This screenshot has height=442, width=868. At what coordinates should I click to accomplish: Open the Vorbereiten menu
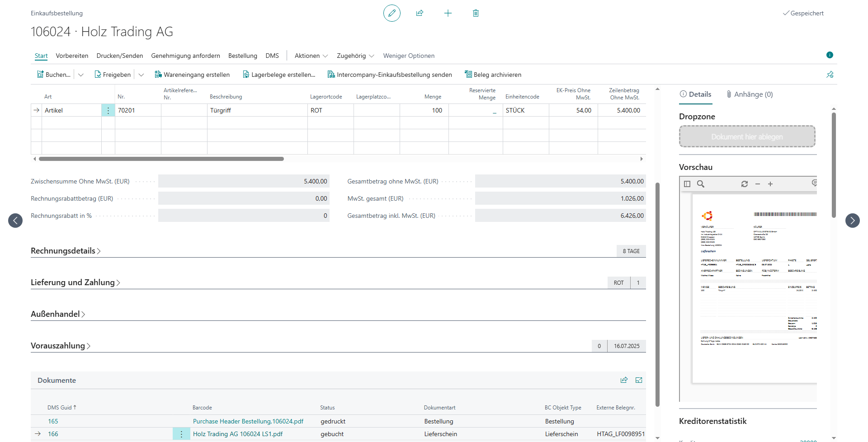point(72,56)
